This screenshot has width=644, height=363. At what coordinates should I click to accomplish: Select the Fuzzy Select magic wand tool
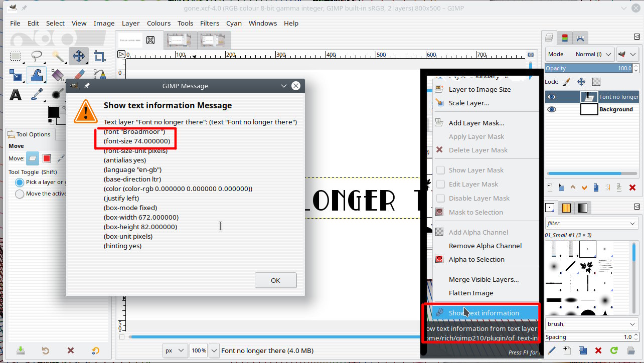tap(58, 56)
